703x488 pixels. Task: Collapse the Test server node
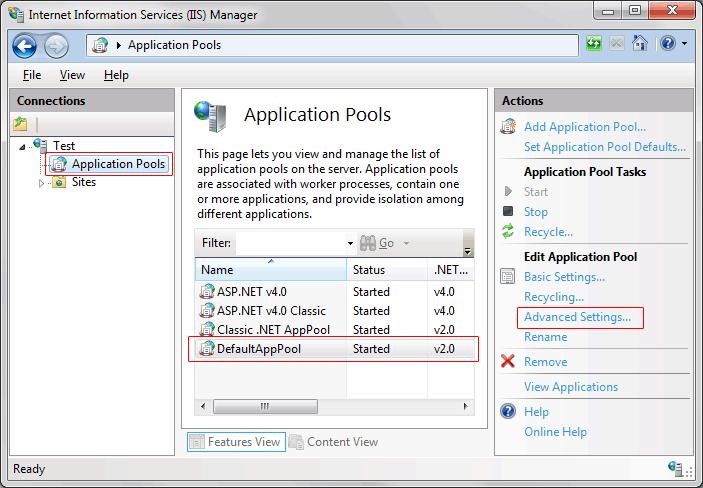(24, 146)
